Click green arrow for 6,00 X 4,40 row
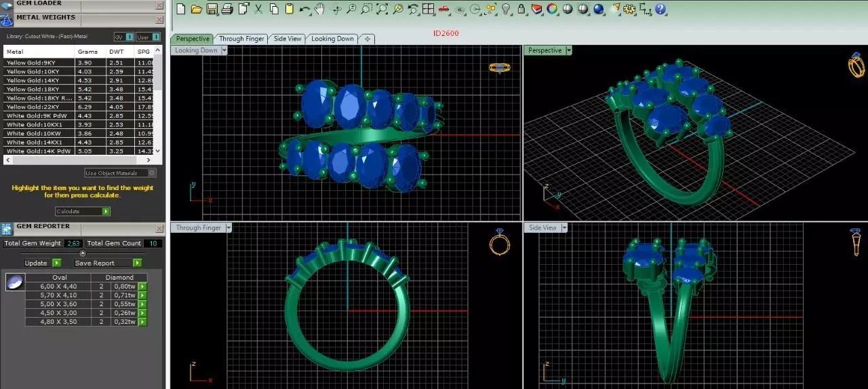The height and width of the screenshot is (389, 868). [x=142, y=286]
